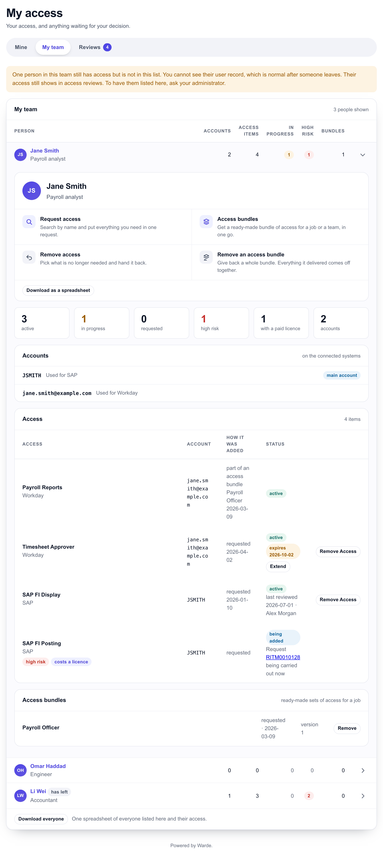The width and height of the screenshot is (383, 868).
Task: Click the Download everyone button
Action: tap(41, 819)
